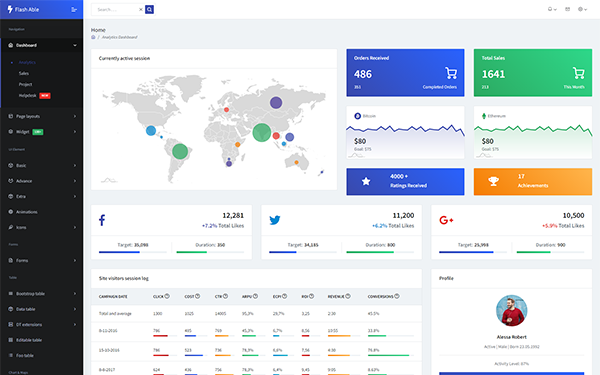Click the Facebook Target progress bar
The width and height of the screenshot is (600, 375).
[133, 252]
